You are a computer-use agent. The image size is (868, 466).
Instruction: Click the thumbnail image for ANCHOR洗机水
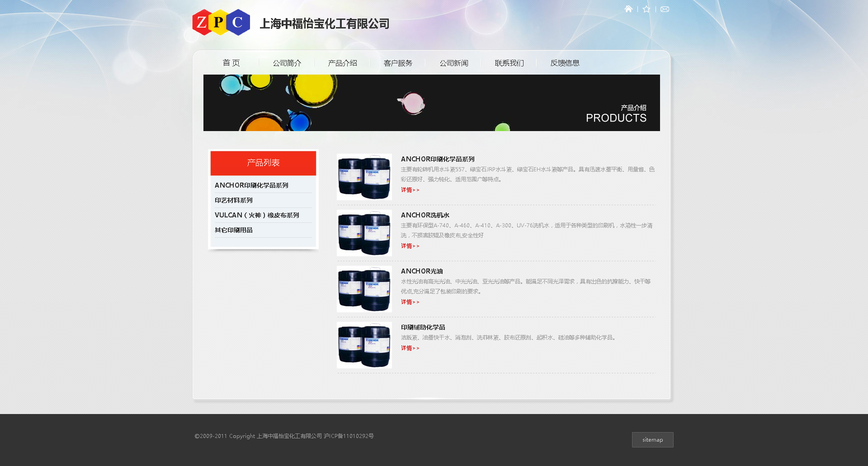click(x=364, y=233)
